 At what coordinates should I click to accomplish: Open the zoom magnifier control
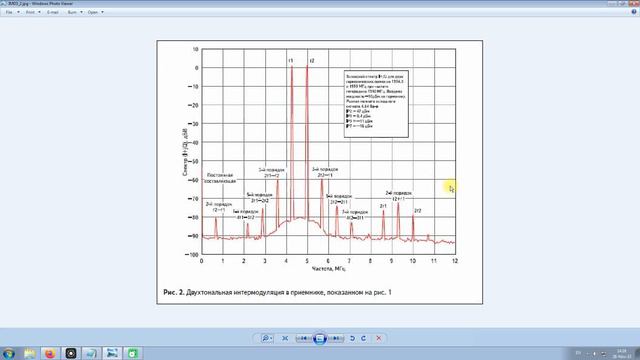(267, 338)
